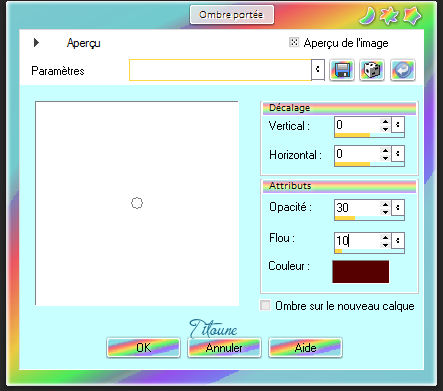Open the Flou value slider dropdown
The image size is (443, 391).
(398, 240)
